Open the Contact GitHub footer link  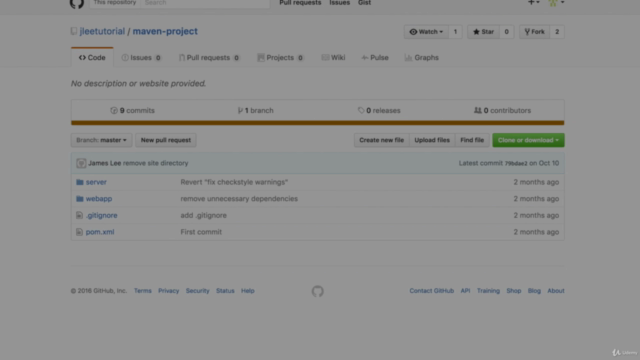pos(431,291)
